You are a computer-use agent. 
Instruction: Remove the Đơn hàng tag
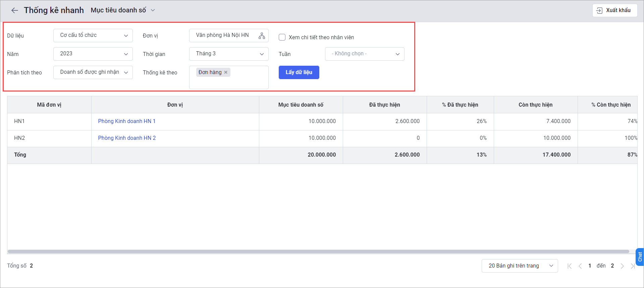(226, 72)
